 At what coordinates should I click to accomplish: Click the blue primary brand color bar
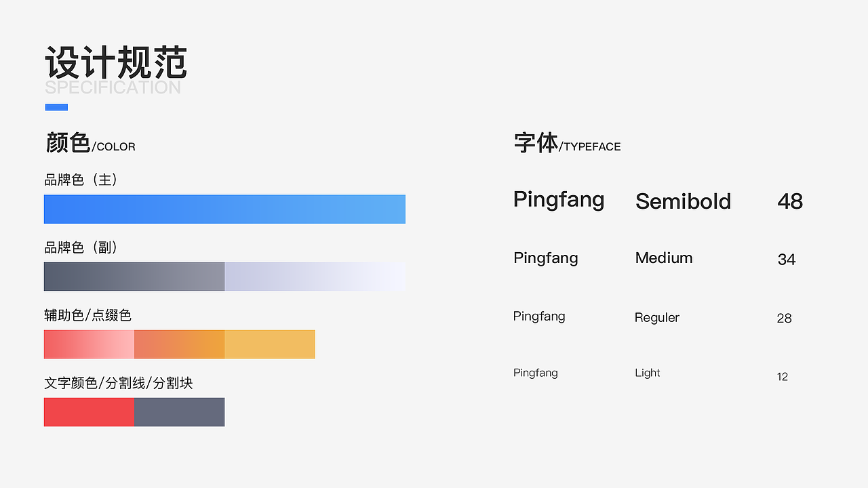coord(224,209)
